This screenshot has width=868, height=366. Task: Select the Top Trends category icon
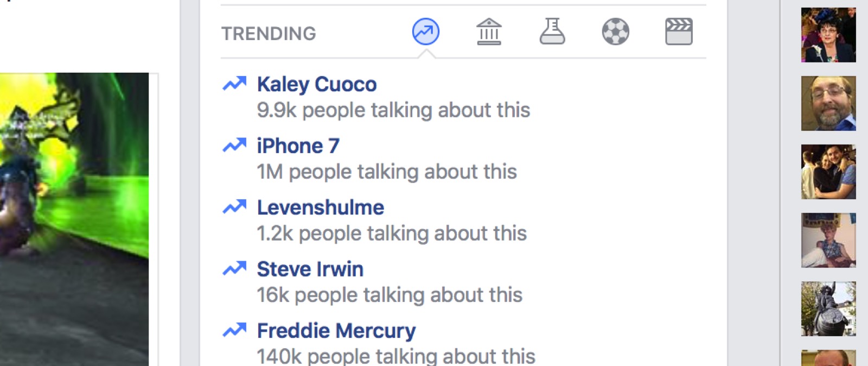pos(426,31)
